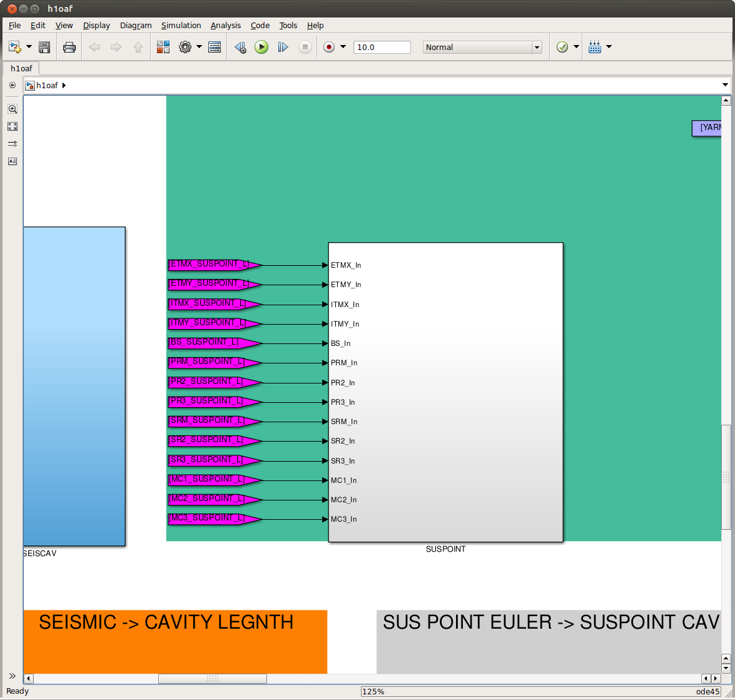Open the Tools menu

(288, 25)
